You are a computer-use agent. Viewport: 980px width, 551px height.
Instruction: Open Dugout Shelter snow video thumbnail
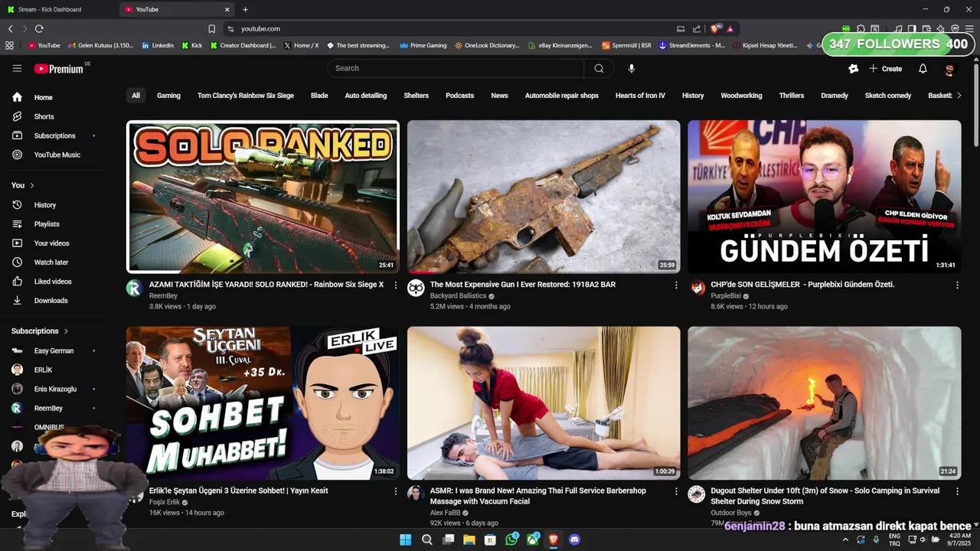coord(824,403)
